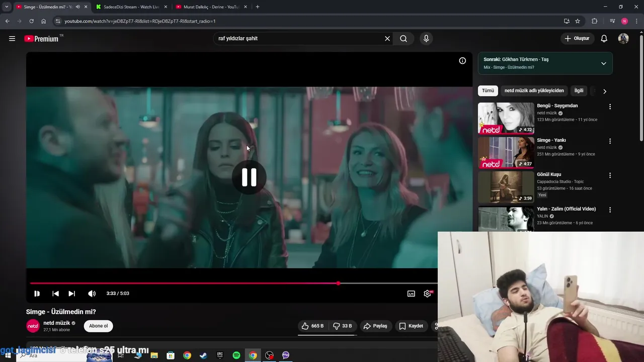Save video with Kaydet button

point(411,326)
